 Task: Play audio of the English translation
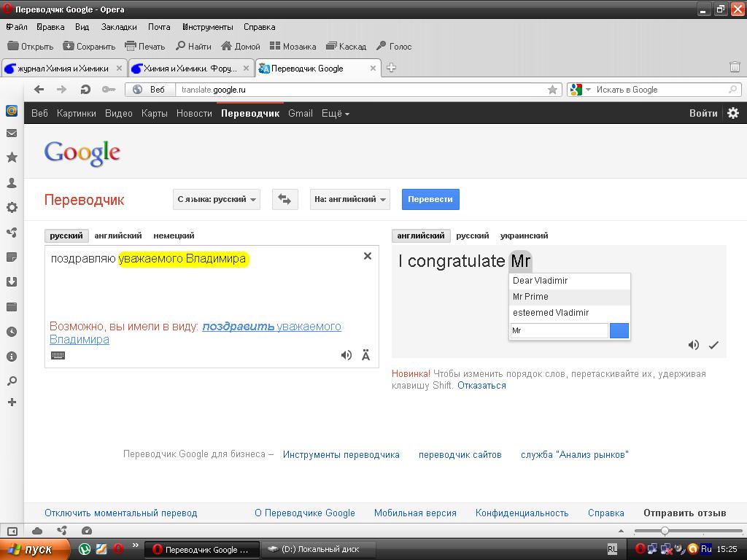[x=694, y=345]
